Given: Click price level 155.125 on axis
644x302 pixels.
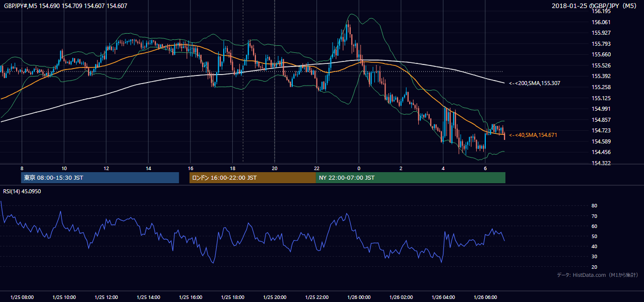Looking at the screenshot, I should 602,98.
